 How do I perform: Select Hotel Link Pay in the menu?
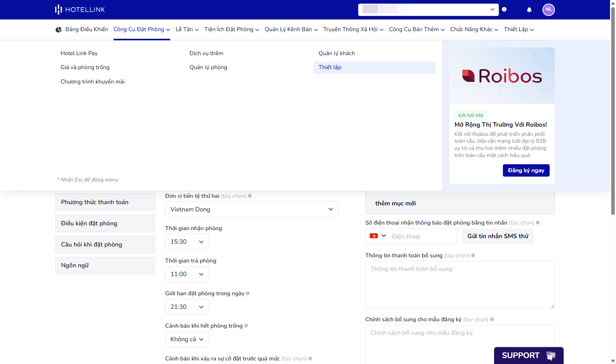tap(79, 53)
